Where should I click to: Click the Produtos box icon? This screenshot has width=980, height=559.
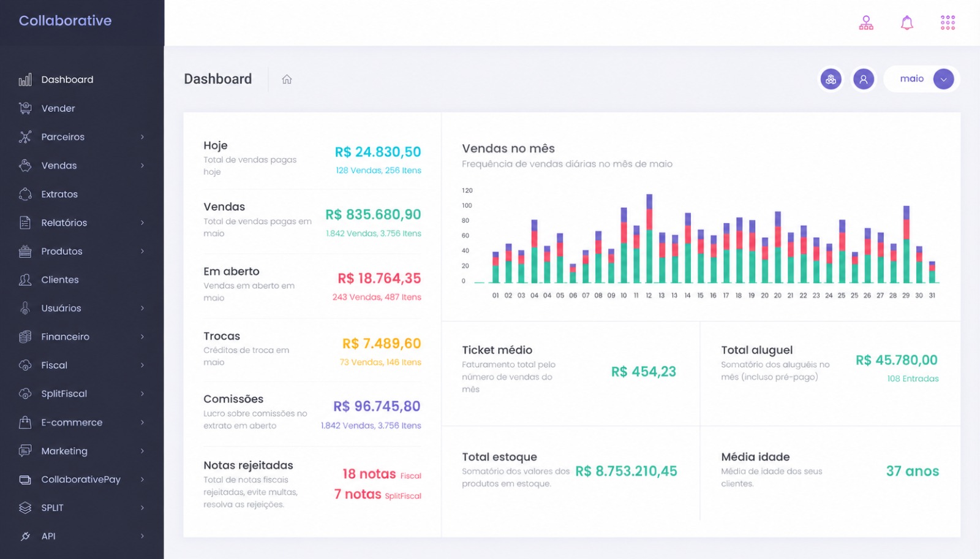(x=25, y=251)
